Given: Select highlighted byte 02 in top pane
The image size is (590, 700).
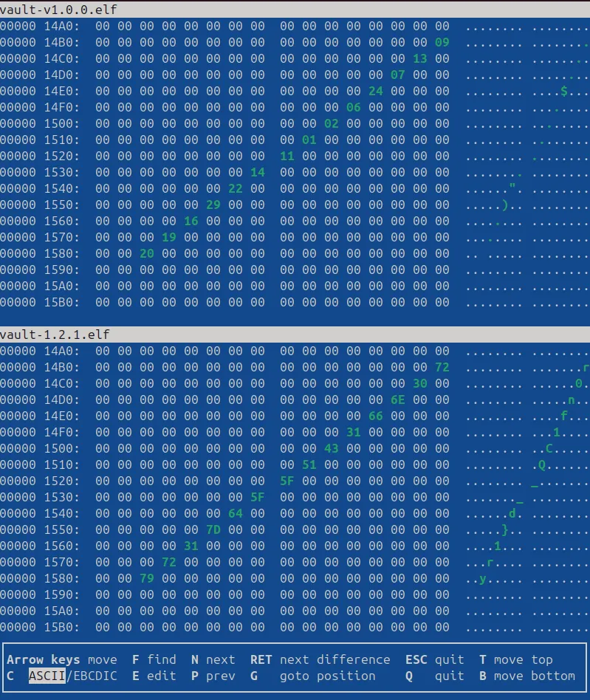Looking at the screenshot, I should pos(331,123).
